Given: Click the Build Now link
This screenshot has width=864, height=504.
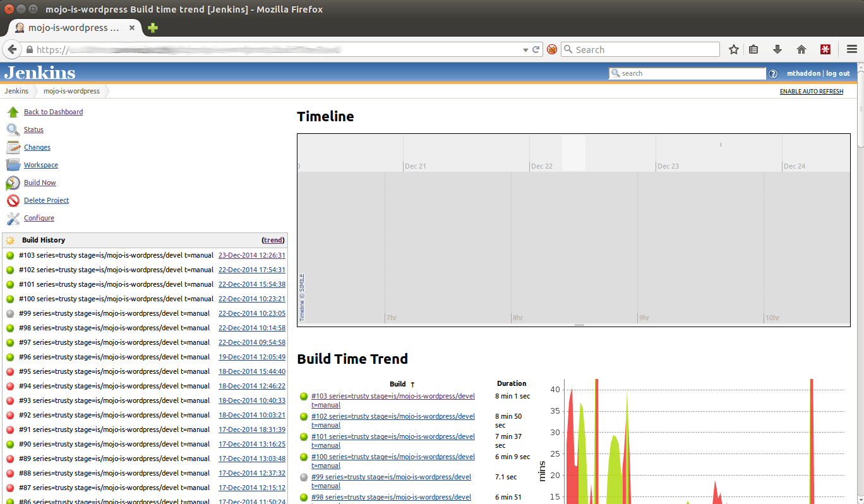Looking at the screenshot, I should (40, 183).
